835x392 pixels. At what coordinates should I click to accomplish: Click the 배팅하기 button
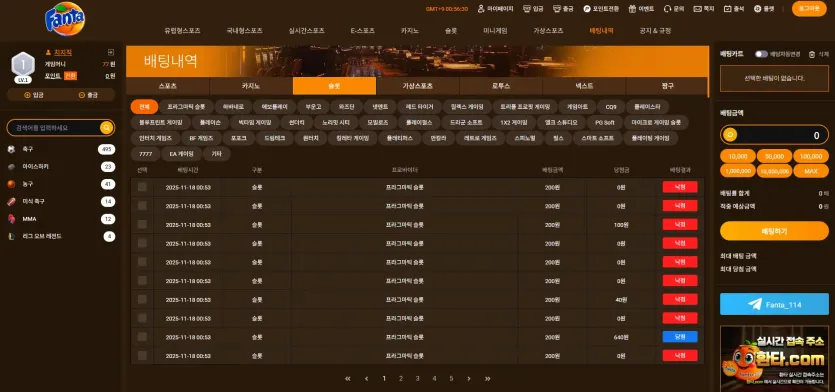point(774,231)
